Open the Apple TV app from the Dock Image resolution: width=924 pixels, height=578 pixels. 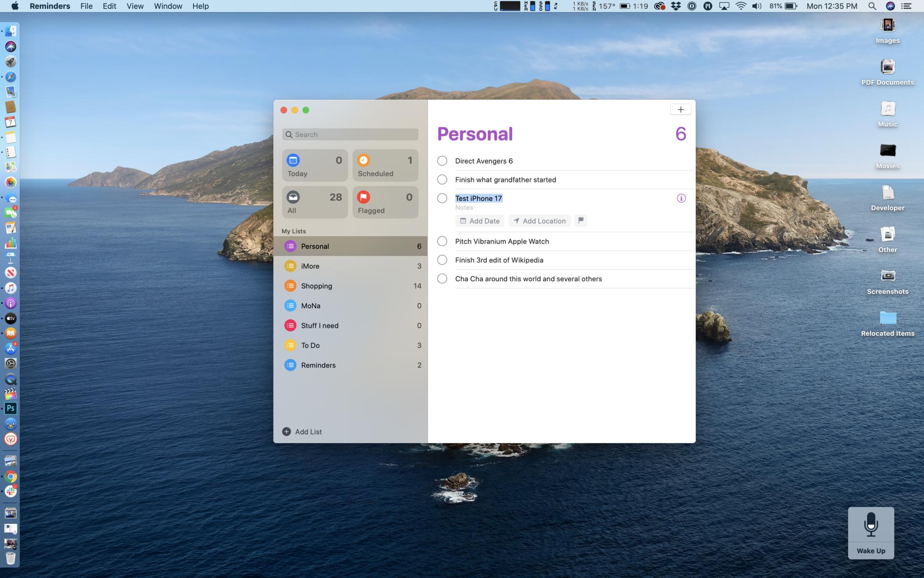[11, 318]
